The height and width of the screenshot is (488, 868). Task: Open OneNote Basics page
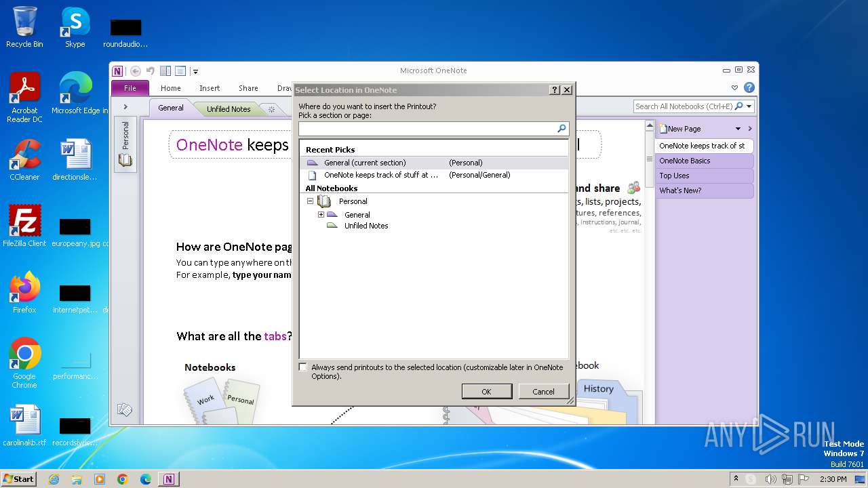pyautogui.click(x=704, y=161)
